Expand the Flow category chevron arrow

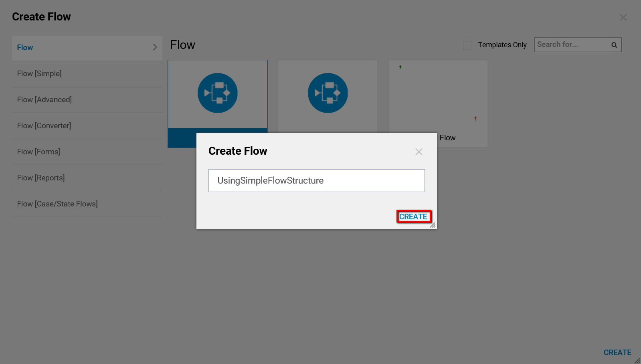[155, 47]
